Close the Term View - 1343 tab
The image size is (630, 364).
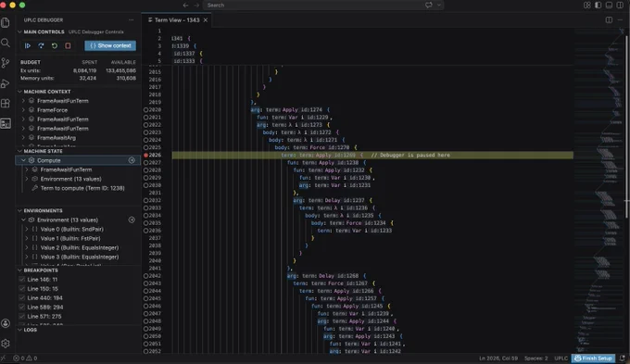click(x=206, y=20)
